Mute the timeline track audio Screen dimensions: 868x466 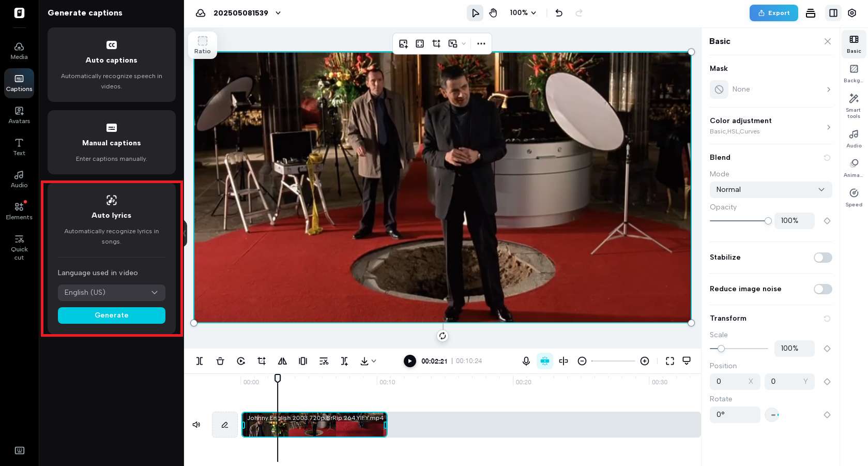click(196, 425)
